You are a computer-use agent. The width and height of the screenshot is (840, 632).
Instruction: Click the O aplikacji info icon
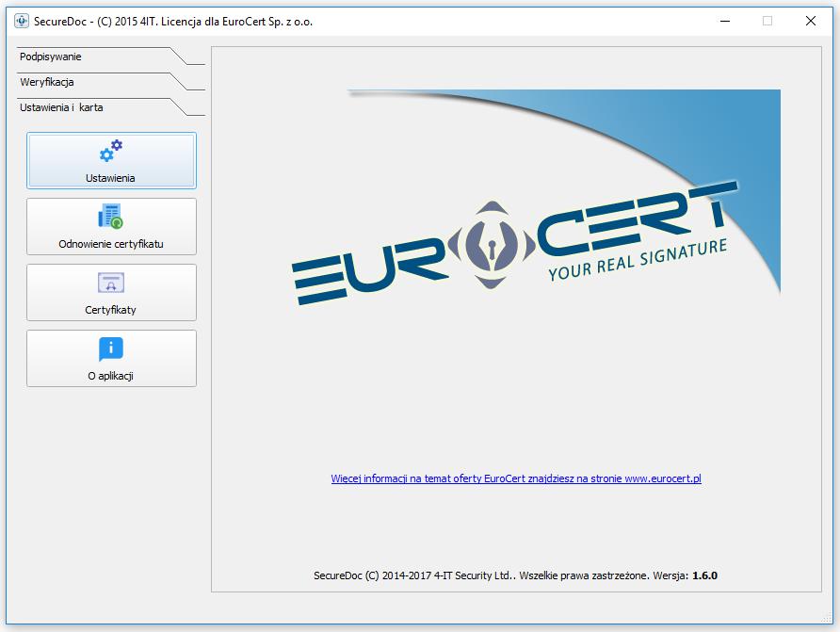[x=111, y=348]
